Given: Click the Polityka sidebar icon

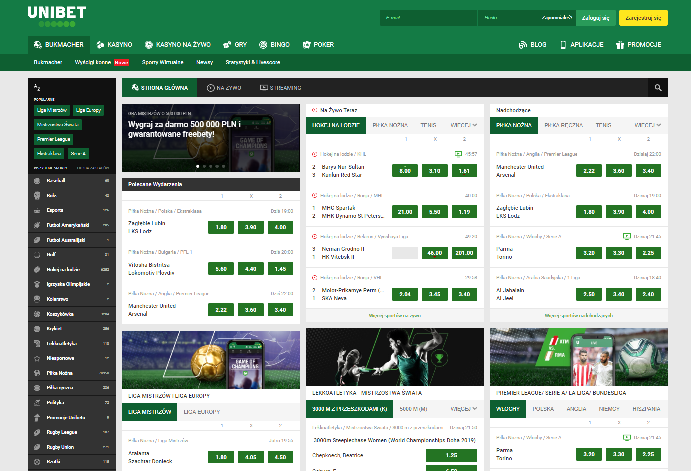Looking at the screenshot, I should (37, 403).
